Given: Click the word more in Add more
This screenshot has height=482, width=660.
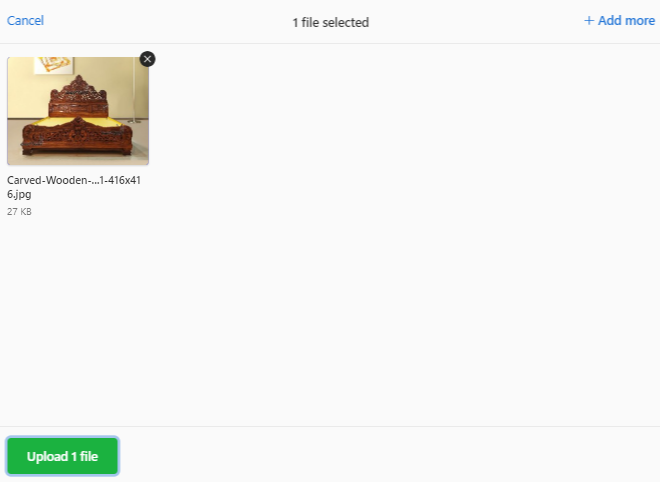Looking at the screenshot, I should coord(639,21).
